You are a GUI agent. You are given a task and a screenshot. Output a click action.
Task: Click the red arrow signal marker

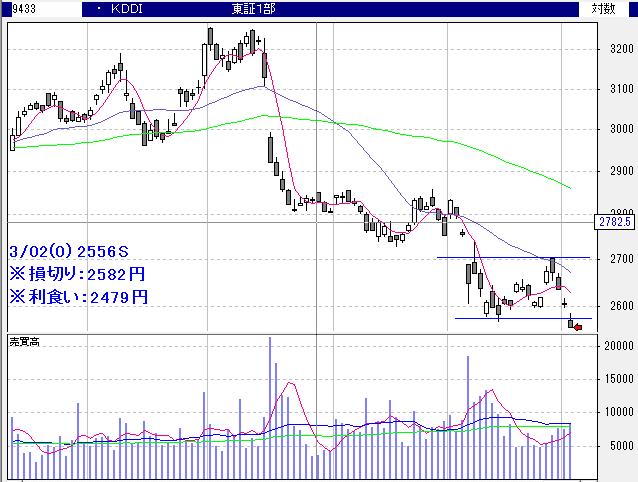(x=577, y=326)
